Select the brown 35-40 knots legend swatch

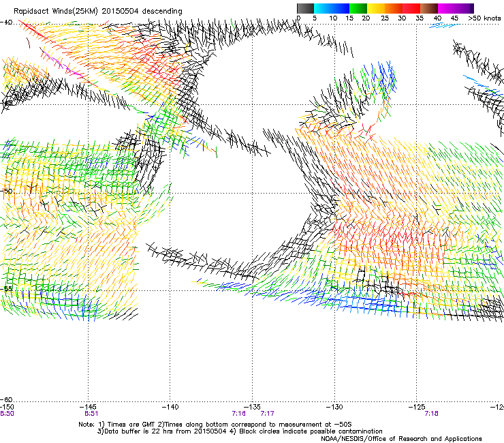(x=429, y=8)
